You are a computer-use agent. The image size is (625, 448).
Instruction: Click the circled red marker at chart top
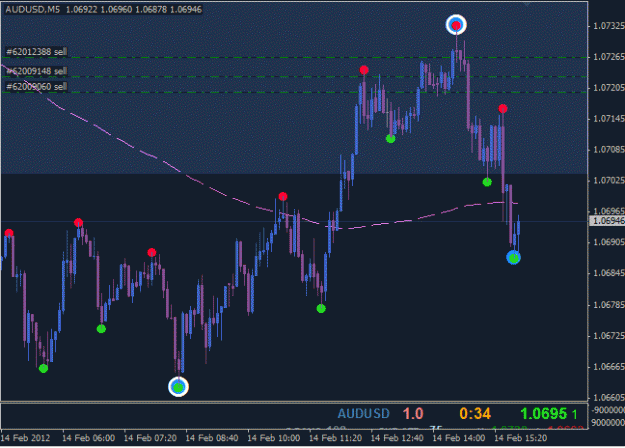(456, 25)
